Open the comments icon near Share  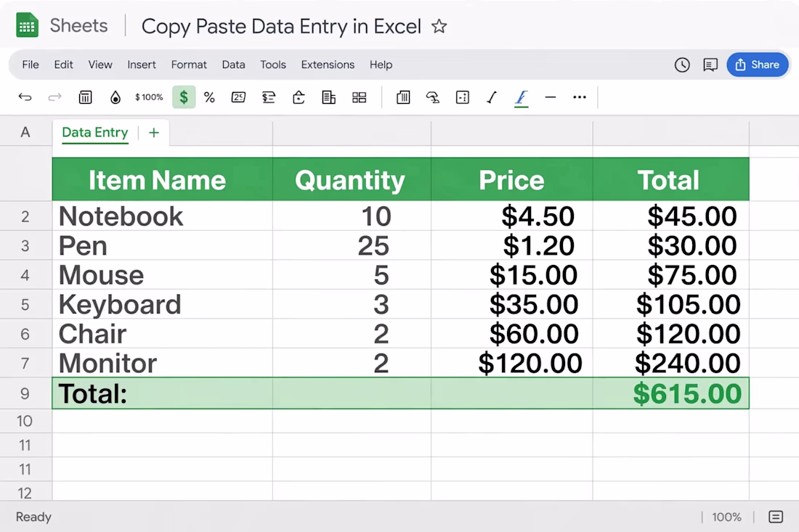click(x=710, y=65)
